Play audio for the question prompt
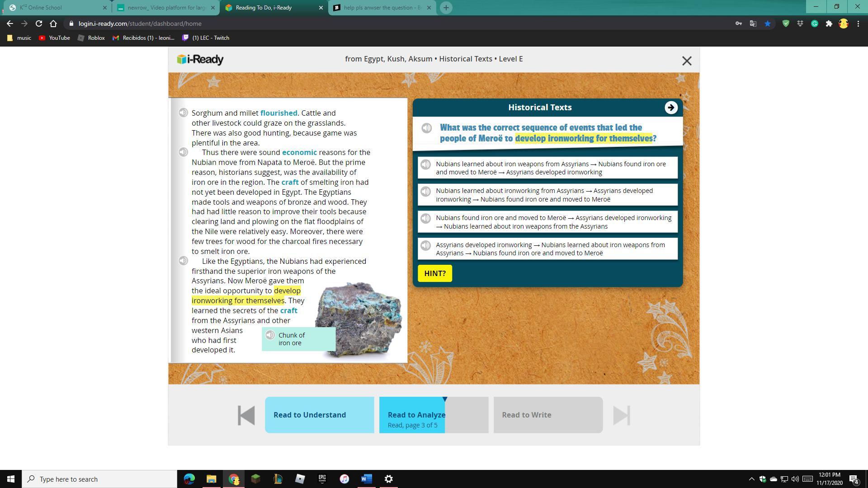Screen dimensions: 868x488 point(426,128)
